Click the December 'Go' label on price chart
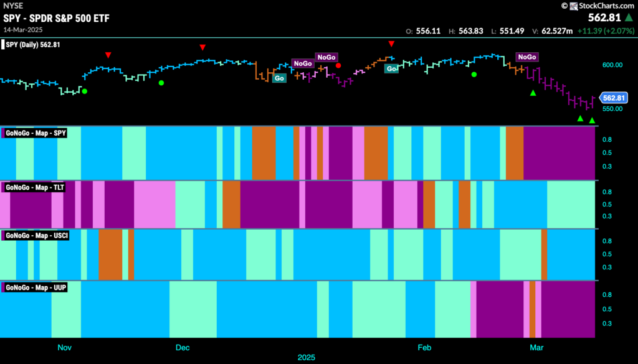Viewport: 638px width, 364px height. [x=279, y=78]
